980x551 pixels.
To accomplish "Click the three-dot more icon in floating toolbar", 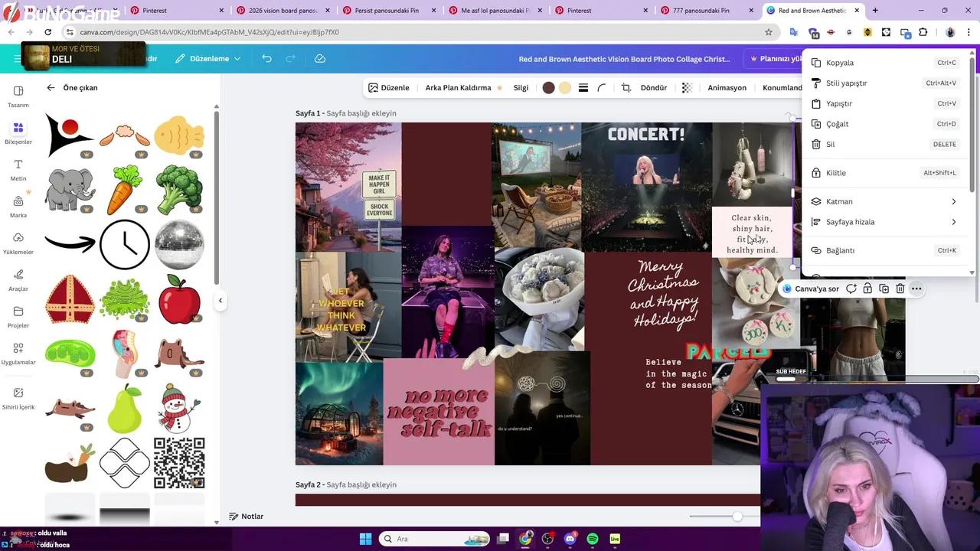I will (x=916, y=289).
